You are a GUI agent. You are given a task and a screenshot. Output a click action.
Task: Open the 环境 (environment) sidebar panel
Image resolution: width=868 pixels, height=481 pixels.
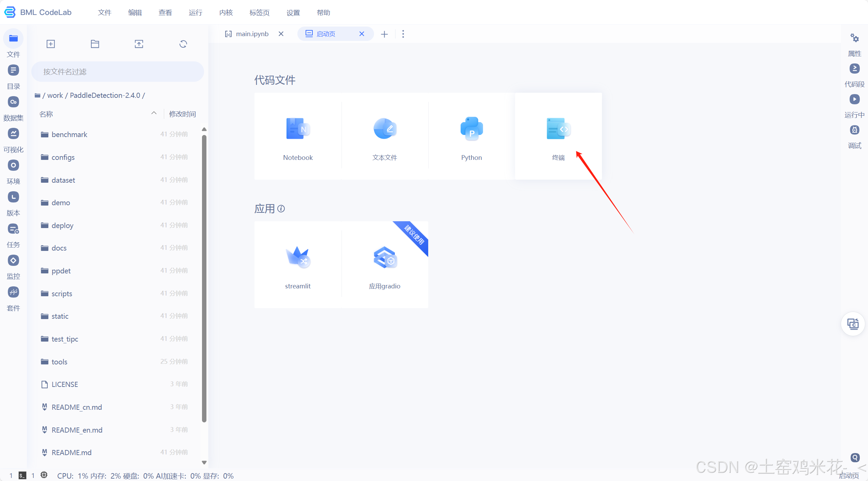click(13, 166)
